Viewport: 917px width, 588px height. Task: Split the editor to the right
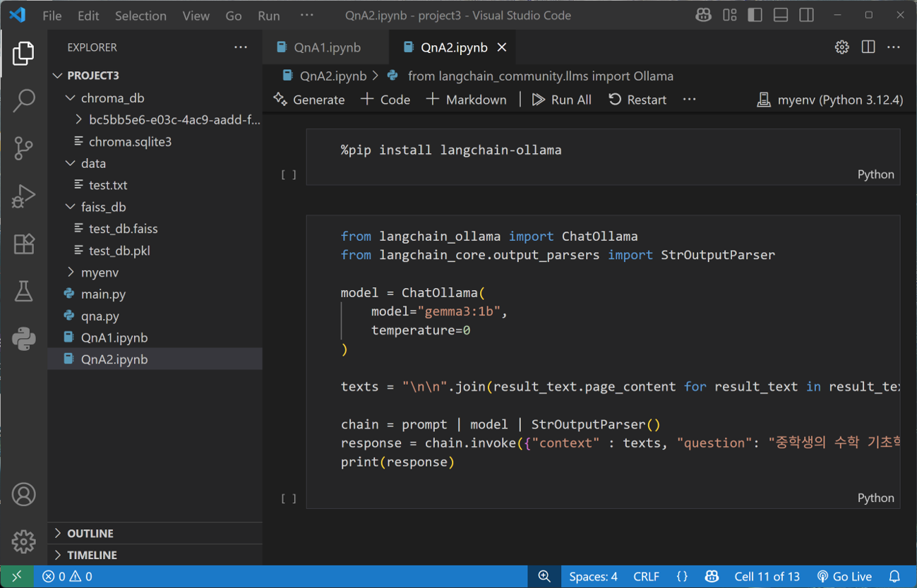pos(868,47)
